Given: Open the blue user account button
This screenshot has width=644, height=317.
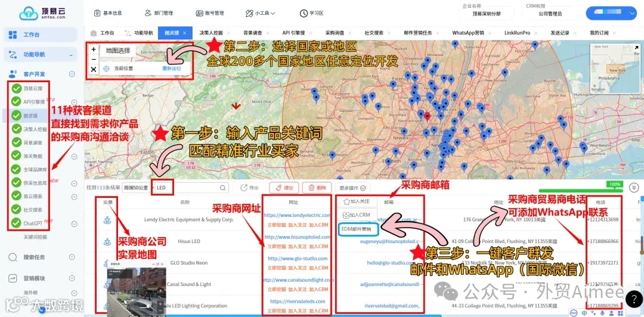Looking at the screenshot, I should pyautogui.click(x=611, y=13).
